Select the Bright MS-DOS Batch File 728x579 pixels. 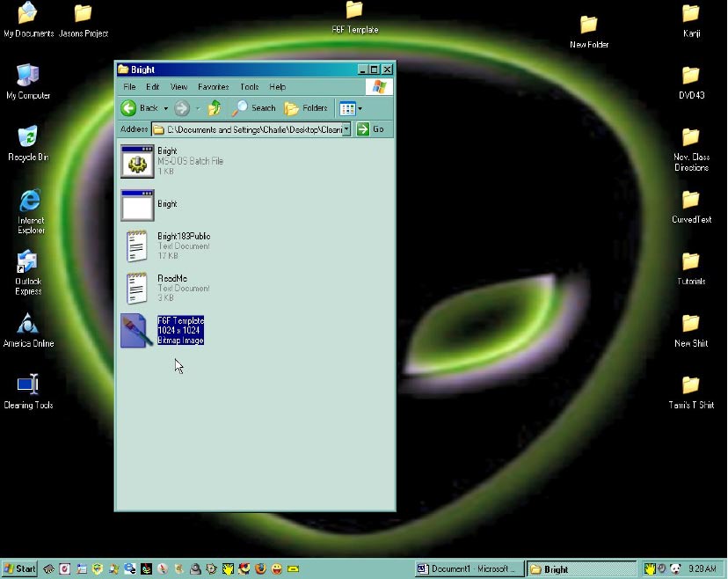click(137, 161)
